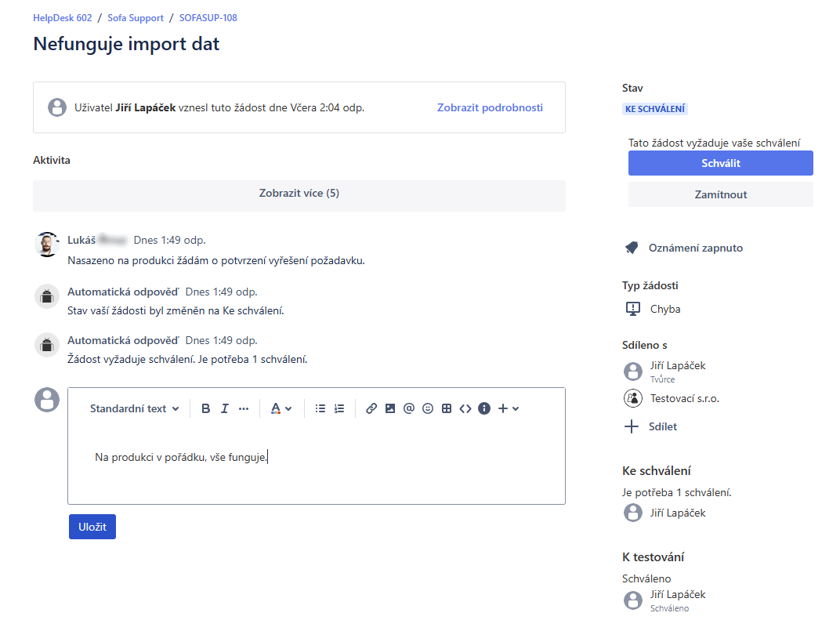Mention a user with @ icon
The image size is (840, 620).
[x=408, y=408]
